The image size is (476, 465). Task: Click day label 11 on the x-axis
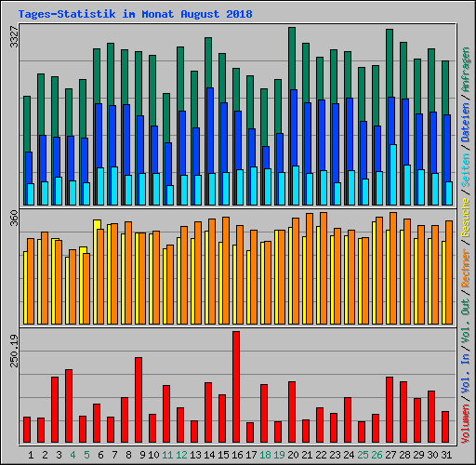(167, 455)
